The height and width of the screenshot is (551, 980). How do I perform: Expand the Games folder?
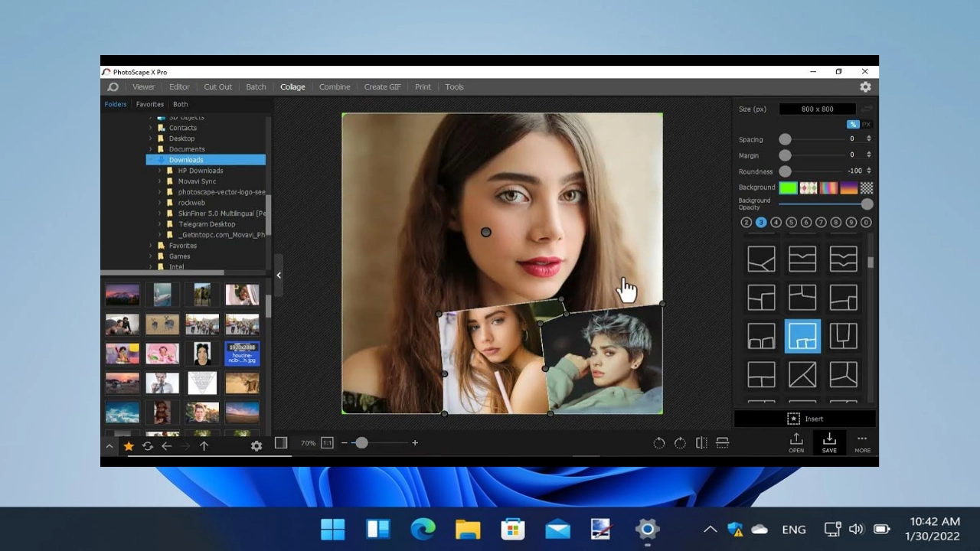pos(151,256)
